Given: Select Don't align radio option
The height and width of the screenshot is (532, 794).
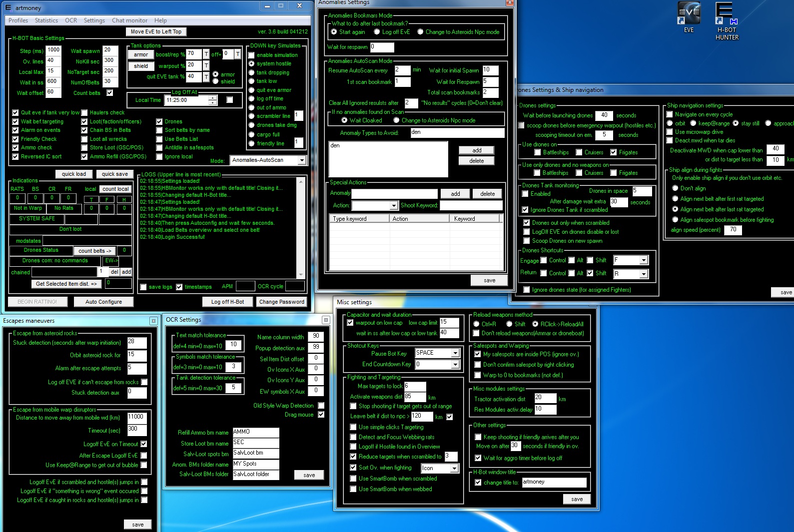Looking at the screenshot, I should [675, 188].
